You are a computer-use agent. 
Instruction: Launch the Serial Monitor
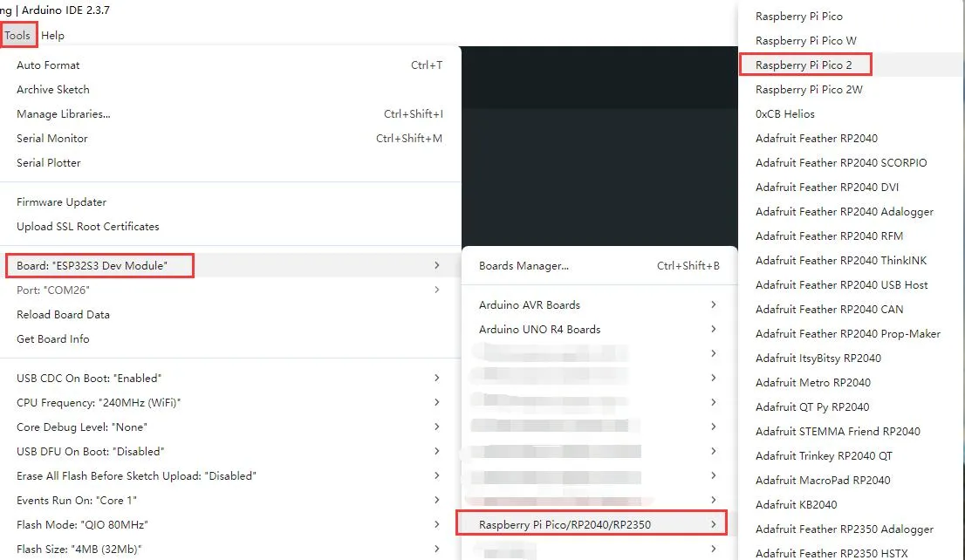pyautogui.click(x=52, y=139)
